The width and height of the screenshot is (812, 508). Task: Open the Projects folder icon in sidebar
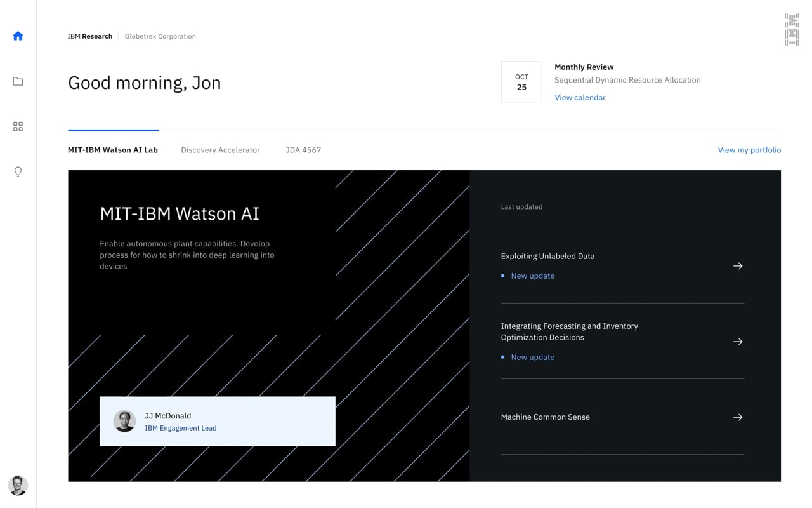coord(18,81)
